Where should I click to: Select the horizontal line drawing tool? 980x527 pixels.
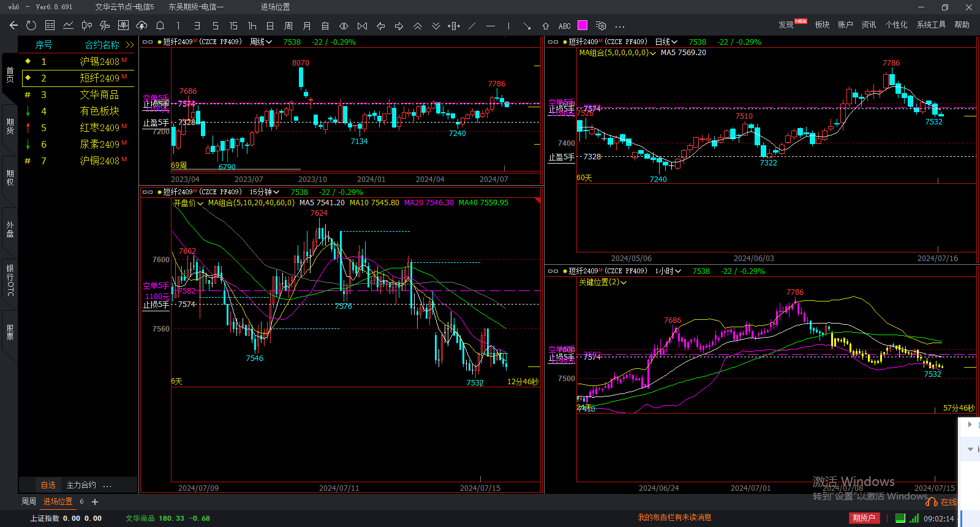coord(490,26)
